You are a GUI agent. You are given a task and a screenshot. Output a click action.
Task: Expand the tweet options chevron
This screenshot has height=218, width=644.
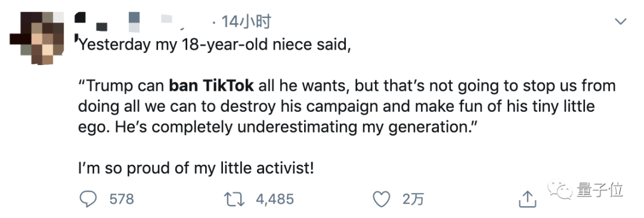pyautogui.click(x=620, y=22)
